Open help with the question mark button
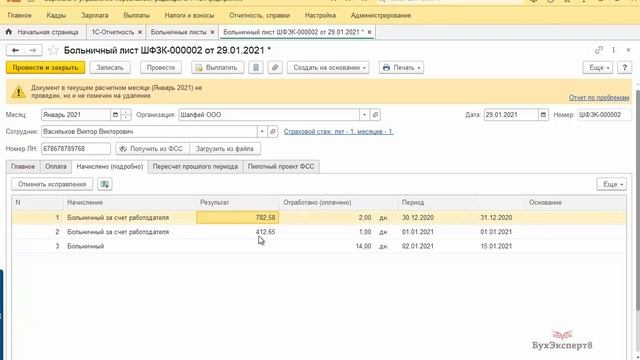Image resolution: width=640 pixels, height=360 pixels. [x=624, y=67]
